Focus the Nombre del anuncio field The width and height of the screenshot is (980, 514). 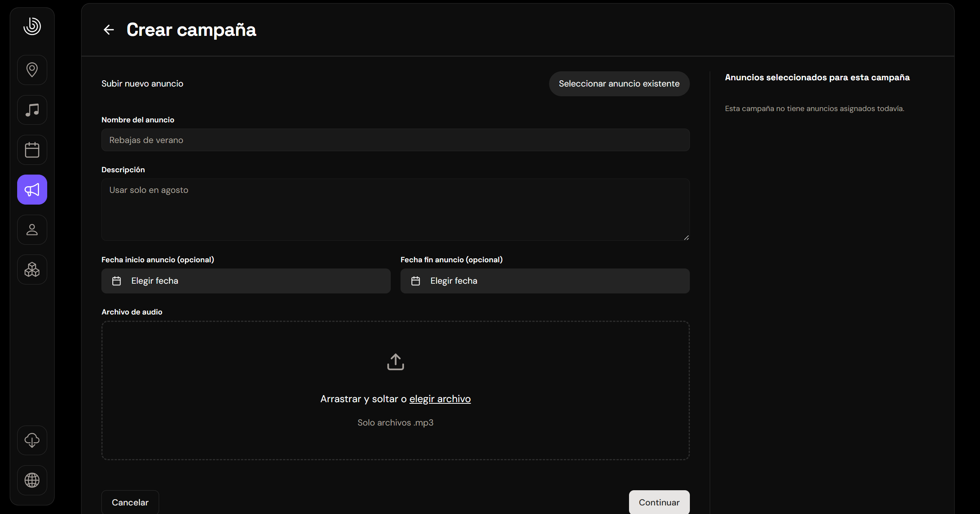pos(395,140)
